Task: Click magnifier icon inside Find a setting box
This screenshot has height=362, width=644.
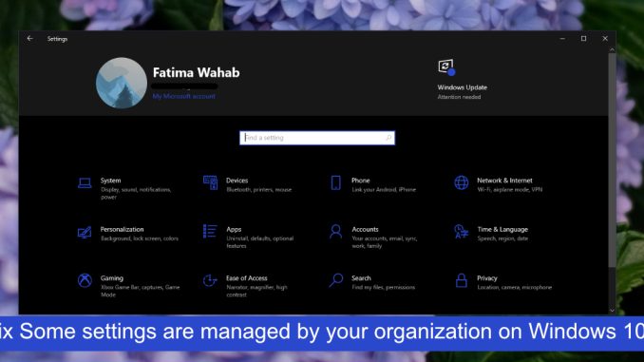Action: tap(388, 138)
